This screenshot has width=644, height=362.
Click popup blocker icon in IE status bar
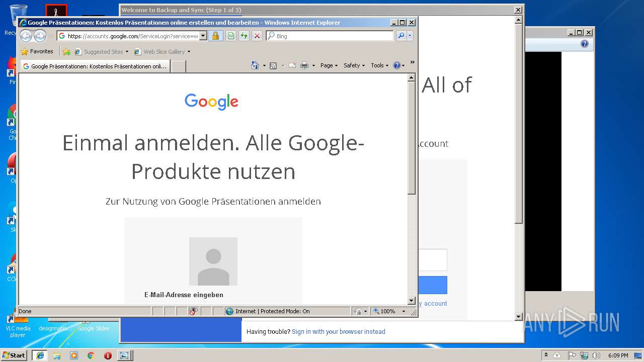click(194, 311)
